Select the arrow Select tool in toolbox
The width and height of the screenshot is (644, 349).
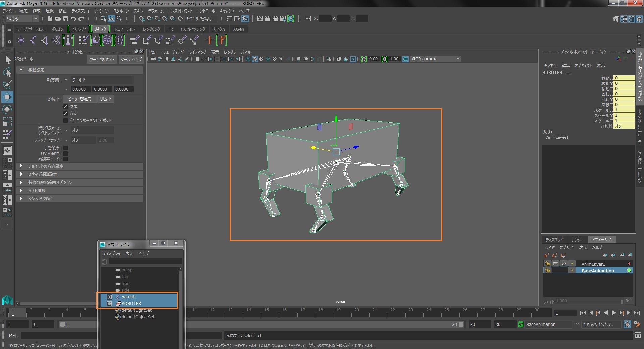[7, 60]
